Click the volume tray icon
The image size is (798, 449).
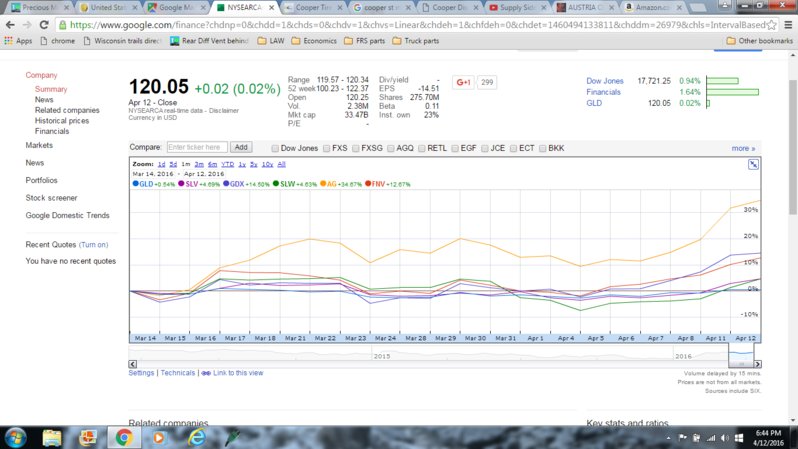click(x=725, y=438)
